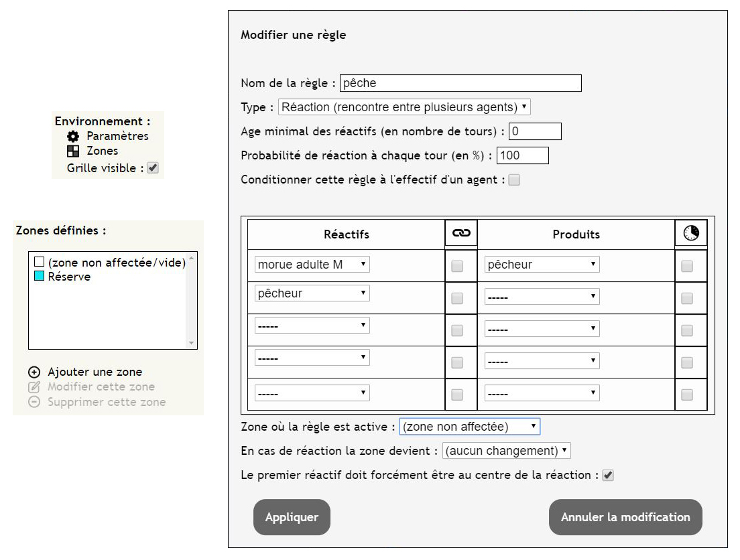Click the Nom de la règle text field
The width and height of the screenshot is (740, 560).
pos(460,83)
